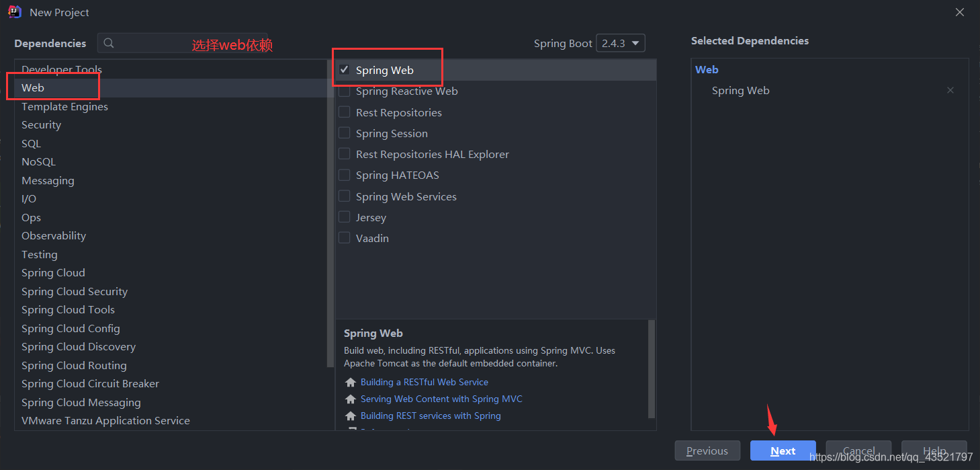Click the dependencies search input field
Viewport: 980px width, 470px height.
point(183,43)
